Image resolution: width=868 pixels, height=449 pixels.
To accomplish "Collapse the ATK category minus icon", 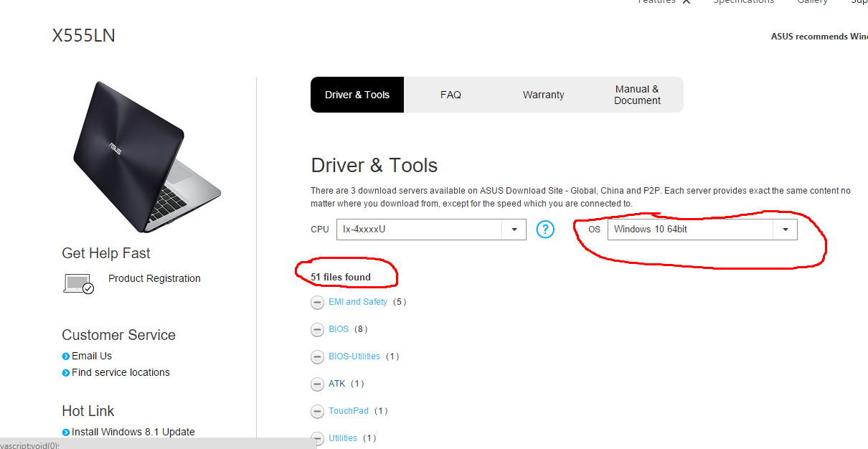I will click(317, 384).
